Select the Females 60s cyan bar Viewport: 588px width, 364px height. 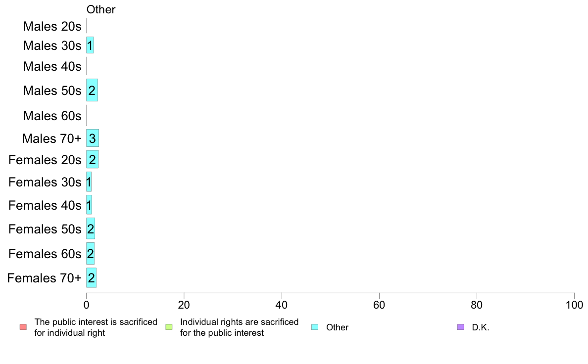[91, 253]
